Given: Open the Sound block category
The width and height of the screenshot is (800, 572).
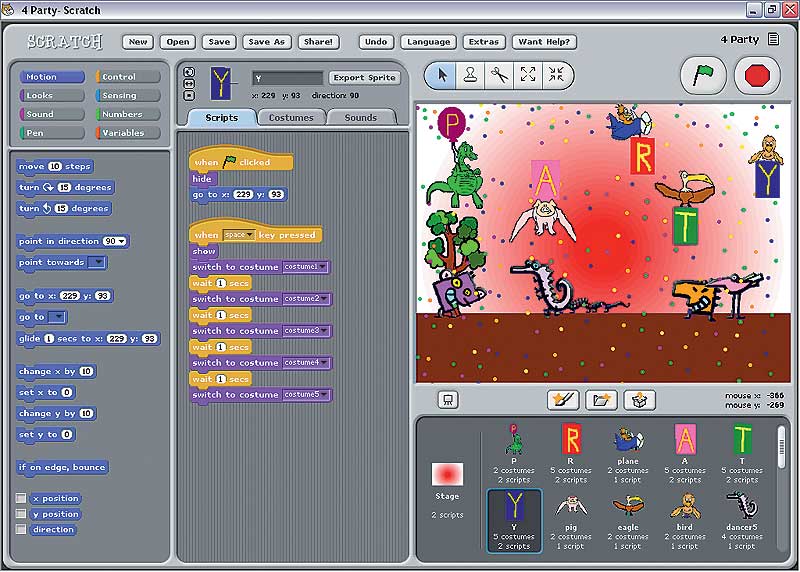Looking at the screenshot, I should [52, 114].
